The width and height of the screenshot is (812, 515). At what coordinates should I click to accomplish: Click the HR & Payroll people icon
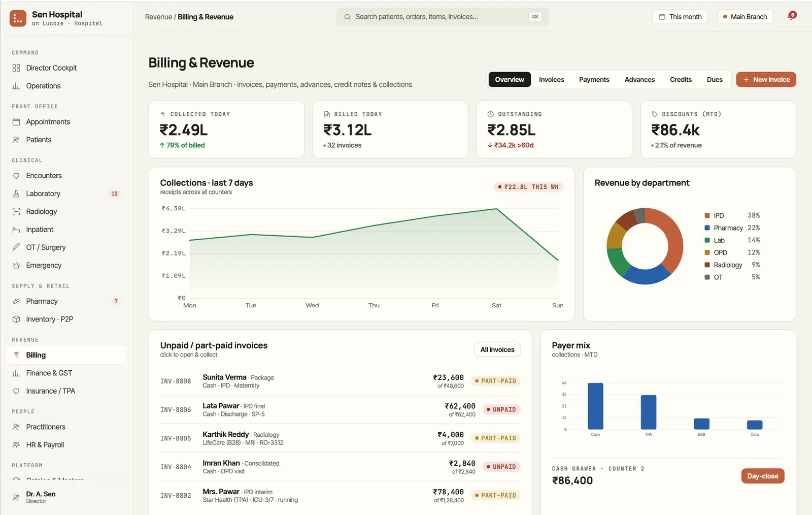point(16,445)
